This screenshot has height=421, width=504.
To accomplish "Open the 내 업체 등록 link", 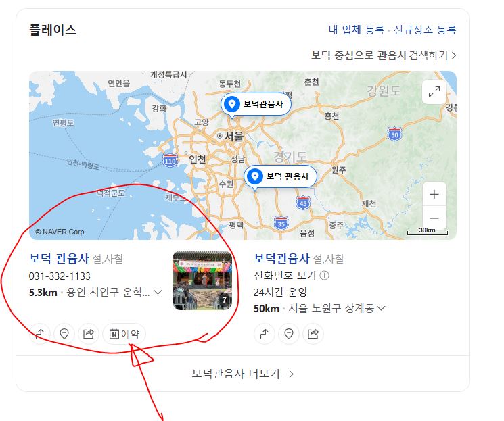I will tap(356, 30).
